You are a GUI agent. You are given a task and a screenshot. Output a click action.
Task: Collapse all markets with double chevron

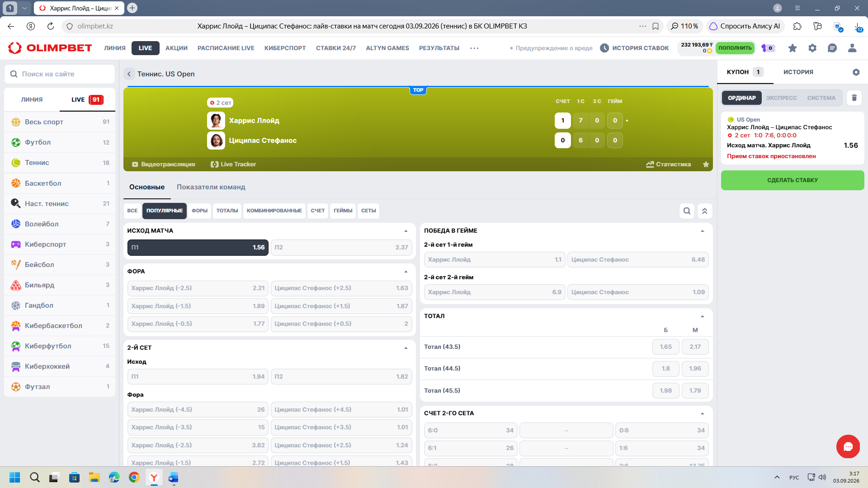(x=705, y=211)
